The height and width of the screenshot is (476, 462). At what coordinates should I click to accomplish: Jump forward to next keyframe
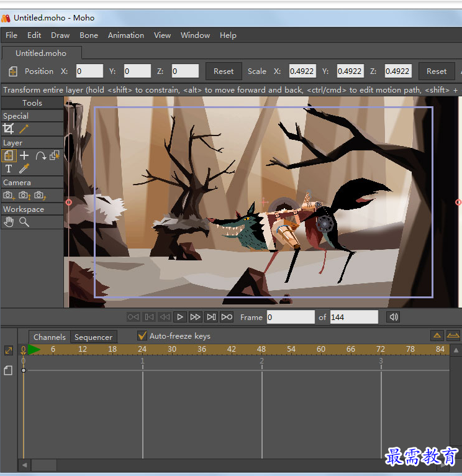(196, 318)
